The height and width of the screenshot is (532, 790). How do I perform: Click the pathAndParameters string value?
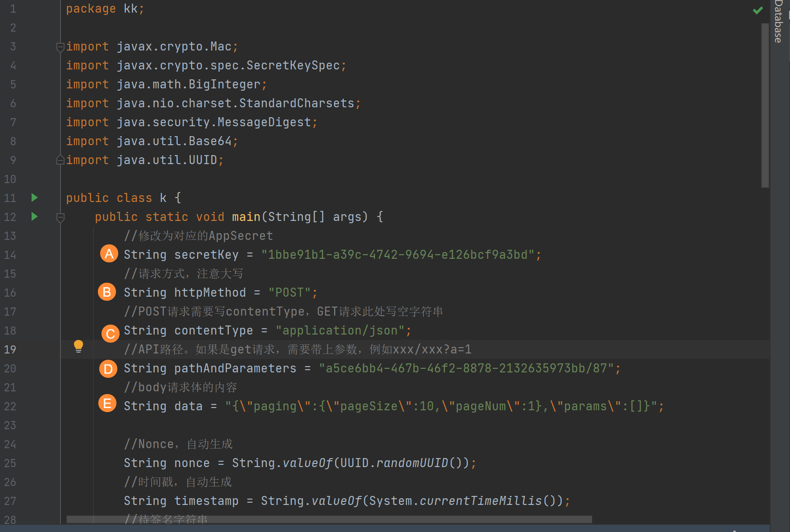pos(467,368)
